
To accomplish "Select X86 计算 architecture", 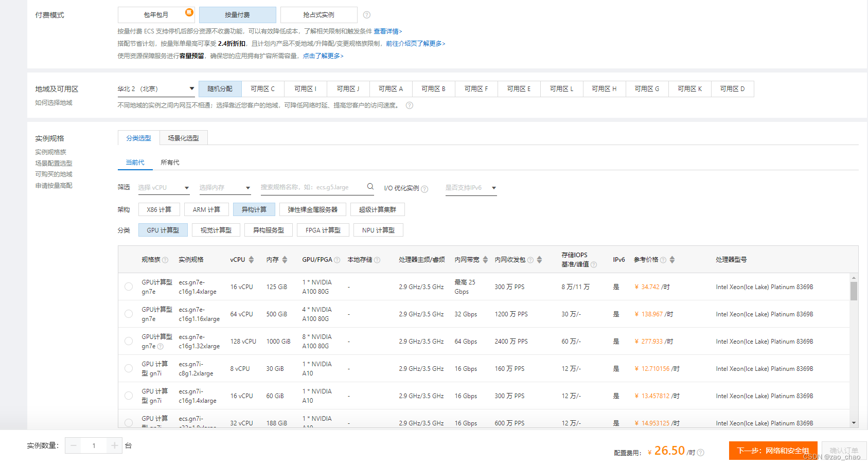I will click(x=159, y=209).
